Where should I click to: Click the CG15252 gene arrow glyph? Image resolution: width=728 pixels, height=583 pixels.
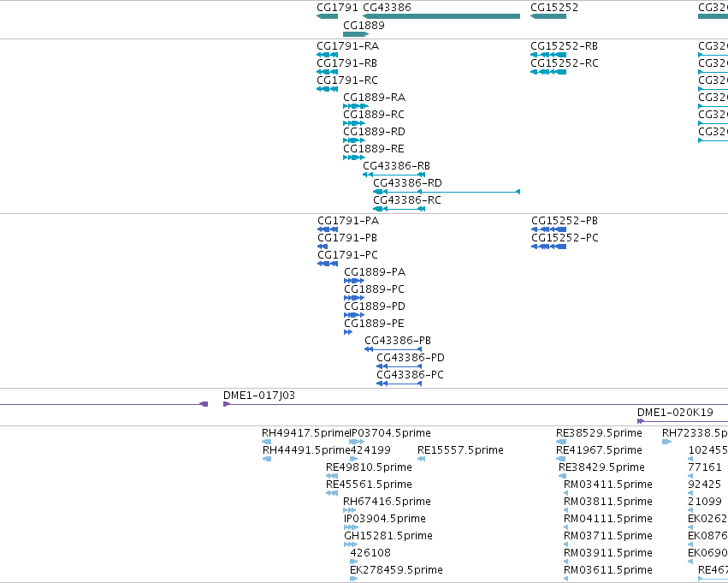click(x=548, y=17)
